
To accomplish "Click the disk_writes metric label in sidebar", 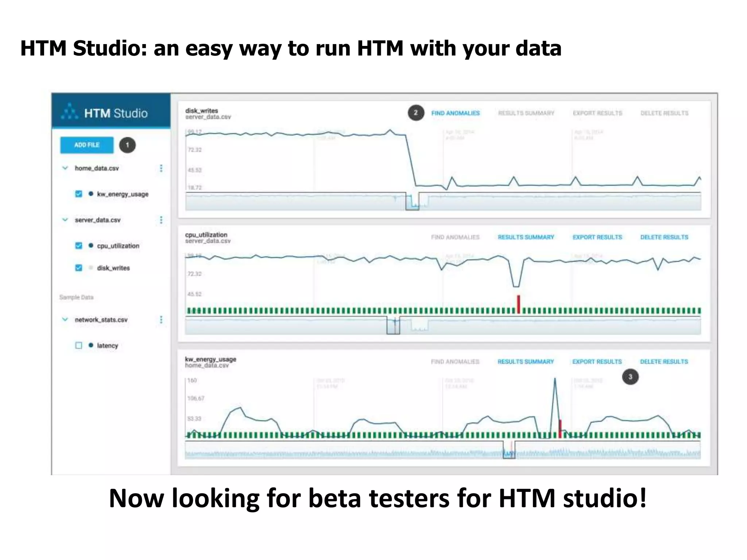I will click(x=113, y=268).
